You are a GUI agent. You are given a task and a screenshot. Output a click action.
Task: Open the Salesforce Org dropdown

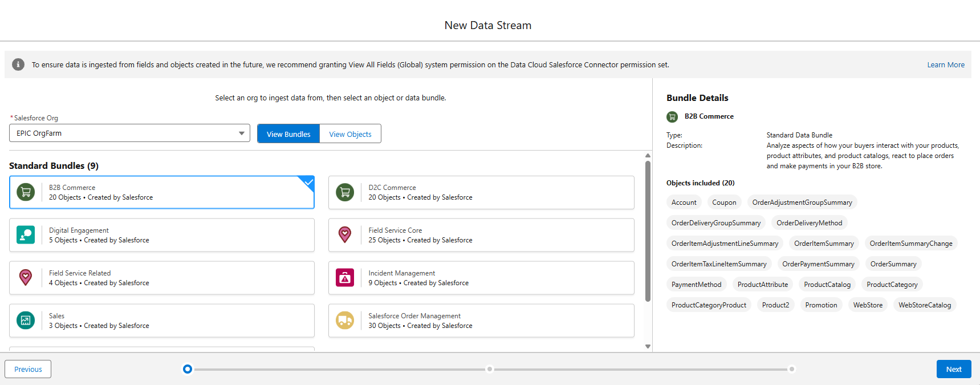[x=129, y=133]
